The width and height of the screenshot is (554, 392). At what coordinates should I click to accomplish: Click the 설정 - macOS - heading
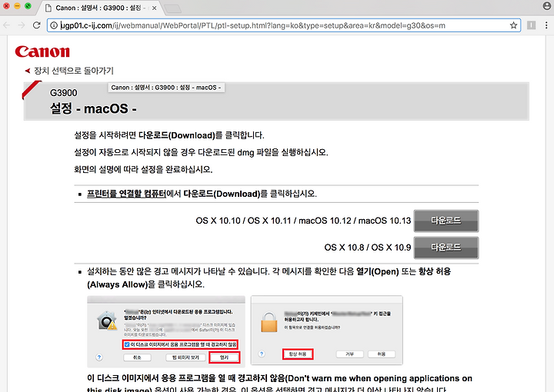[93, 108]
